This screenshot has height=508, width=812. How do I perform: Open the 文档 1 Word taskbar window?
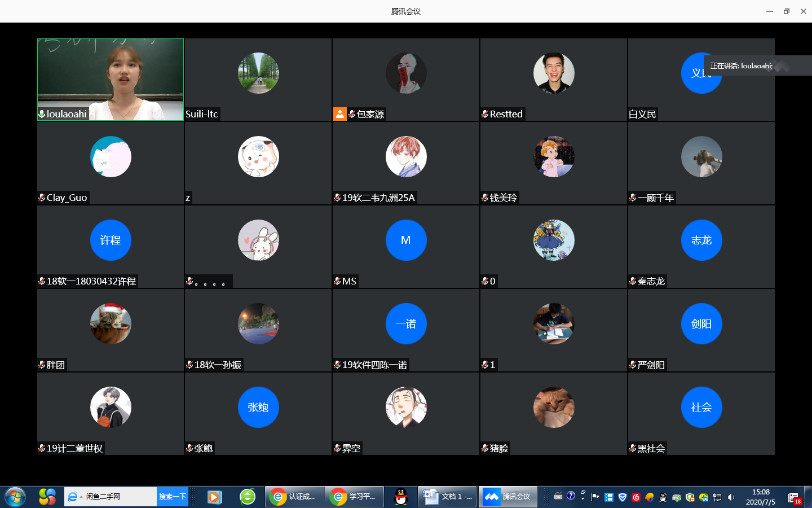(448, 497)
